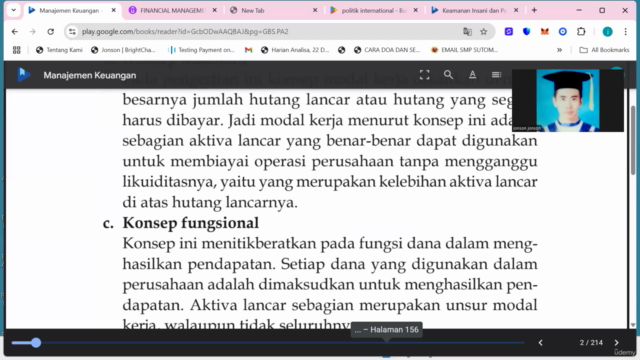Open a new browser tab
The width and height of the screenshot is (640, 360).
[x=534, y=10]
